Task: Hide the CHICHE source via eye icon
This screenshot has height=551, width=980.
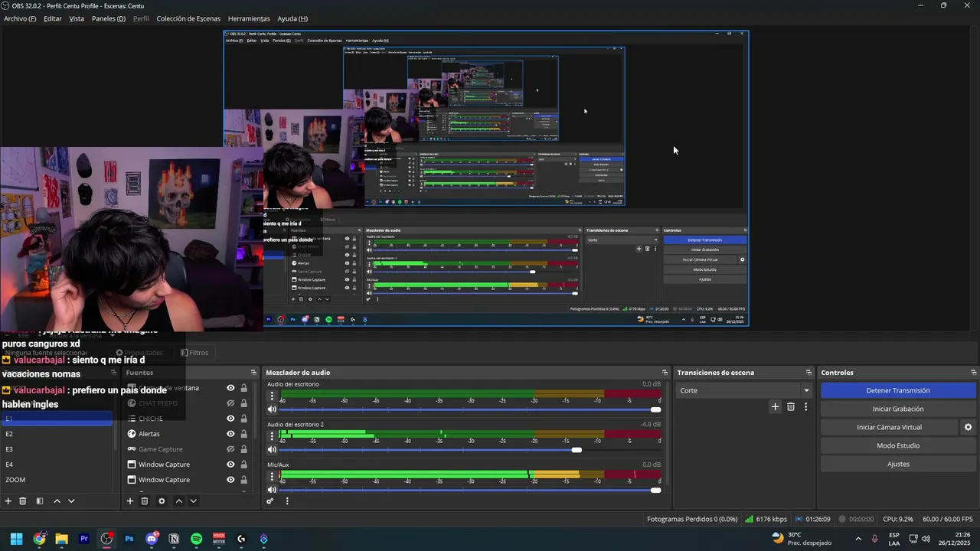Action: coord(230,419)
